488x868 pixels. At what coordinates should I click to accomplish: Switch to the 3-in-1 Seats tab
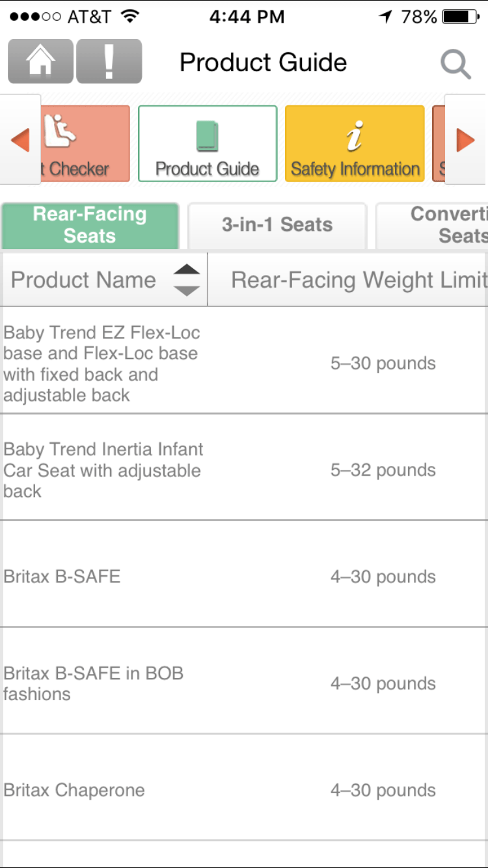(x=277, y=225)
